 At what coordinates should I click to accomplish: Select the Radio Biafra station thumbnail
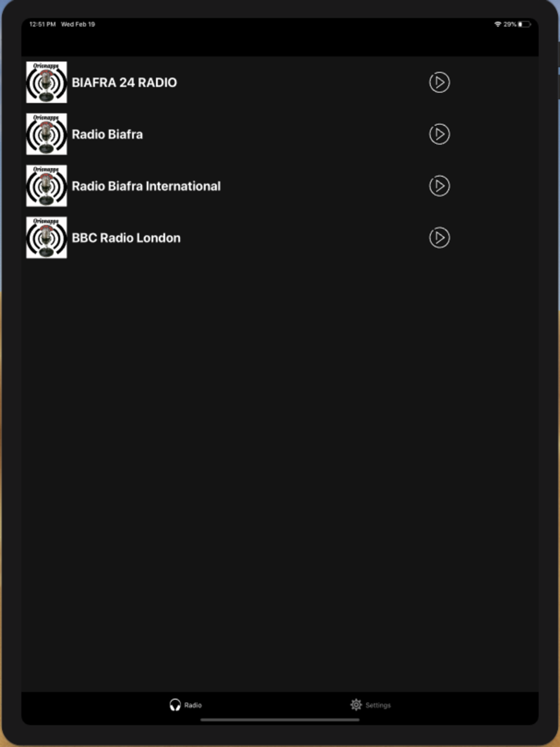coord(46,134)
